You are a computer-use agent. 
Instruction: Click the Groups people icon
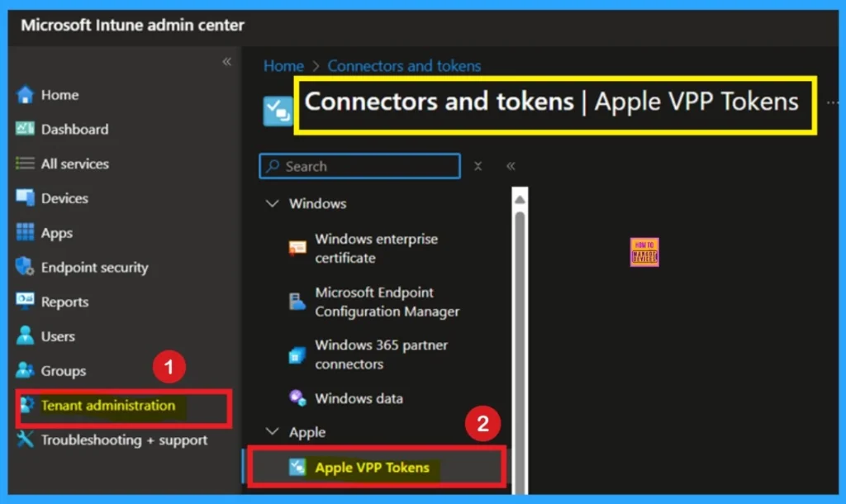pos(25,370)
